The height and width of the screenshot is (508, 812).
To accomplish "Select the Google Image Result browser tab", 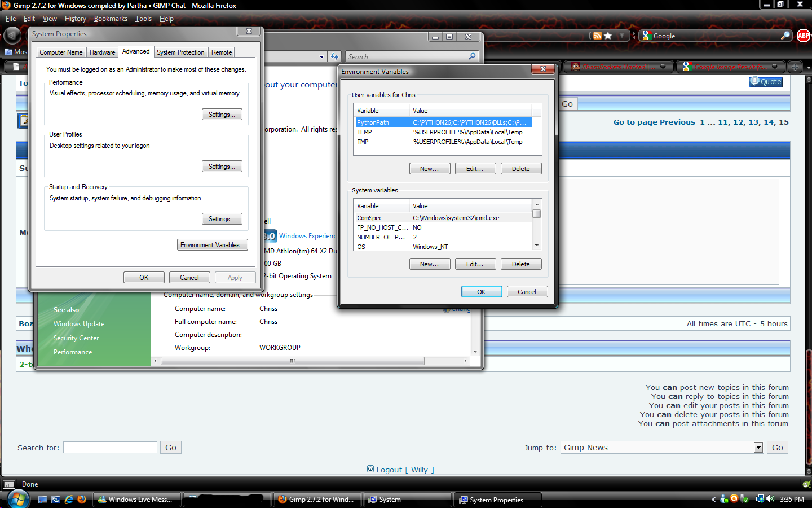I will 731,67.
